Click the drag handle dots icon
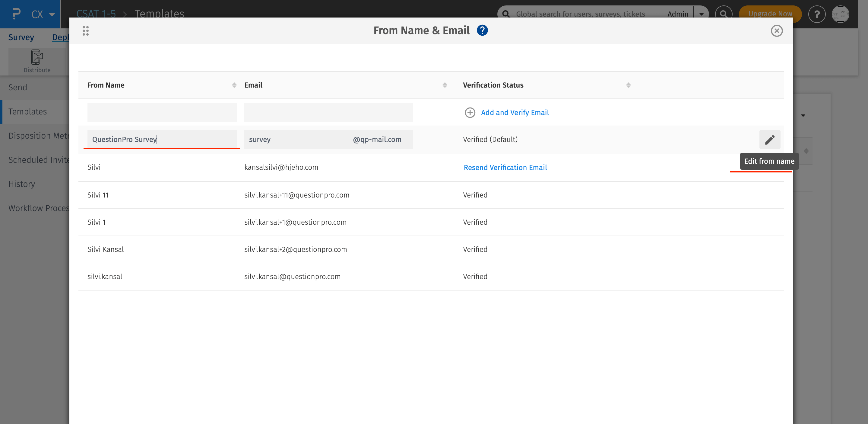868x424 pixels. coord(86,31)
